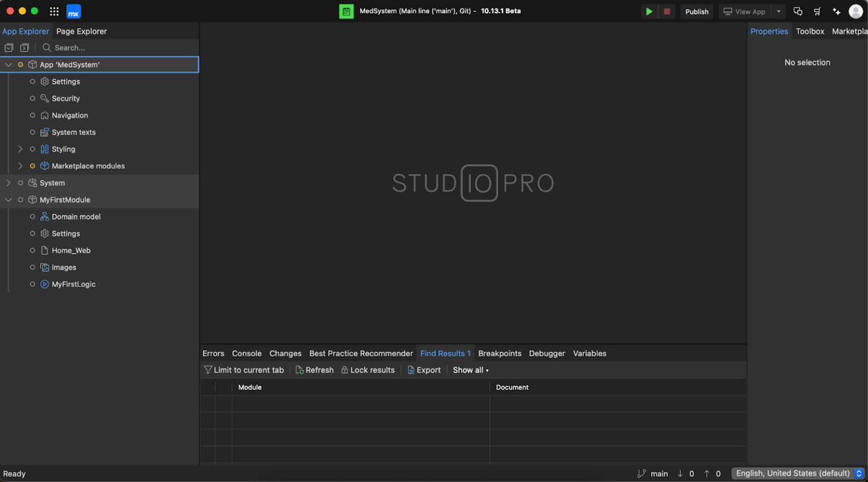
Task: Open the Images collection in MyFirstModule
Action: click(x=64, y=267)
